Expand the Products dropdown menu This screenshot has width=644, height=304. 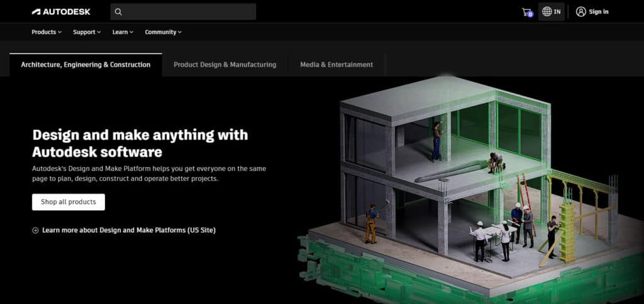[47, 32]
